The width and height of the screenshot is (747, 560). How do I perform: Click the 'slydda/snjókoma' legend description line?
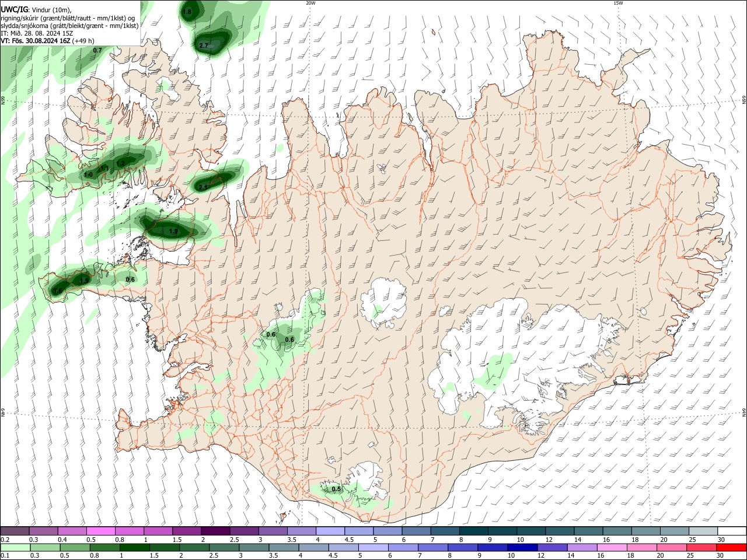click(x=69, y=26)
